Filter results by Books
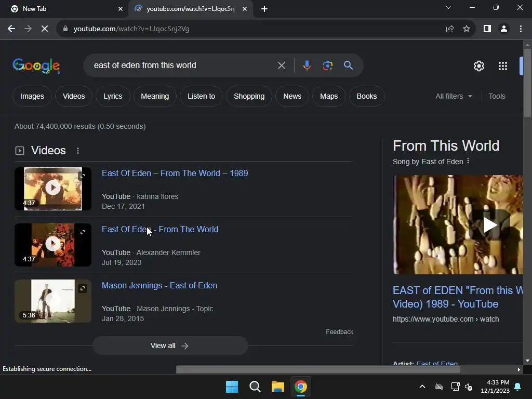The width and height of the screenshot is (532, 399). click(366, 96)
